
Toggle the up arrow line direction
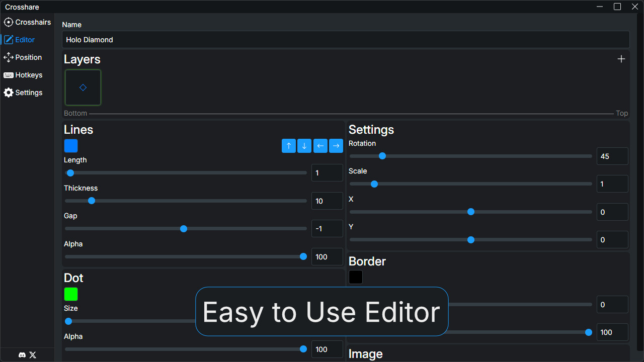[x=289, y=146]
